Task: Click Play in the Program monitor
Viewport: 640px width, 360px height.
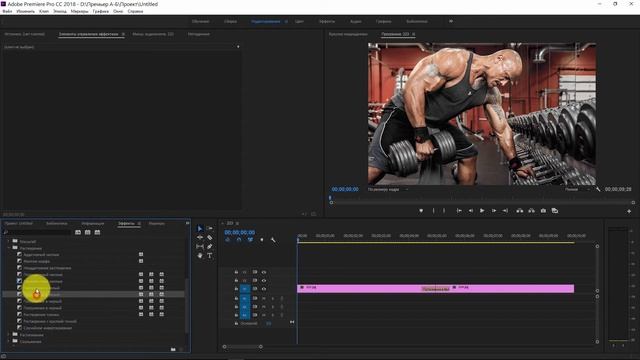Action: tap(482, 211)
